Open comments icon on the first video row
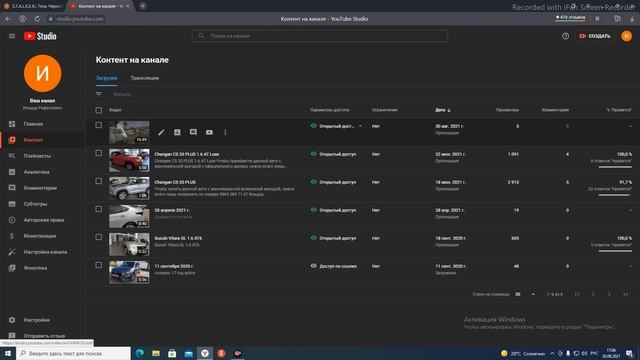 click(x=193, y=132)
